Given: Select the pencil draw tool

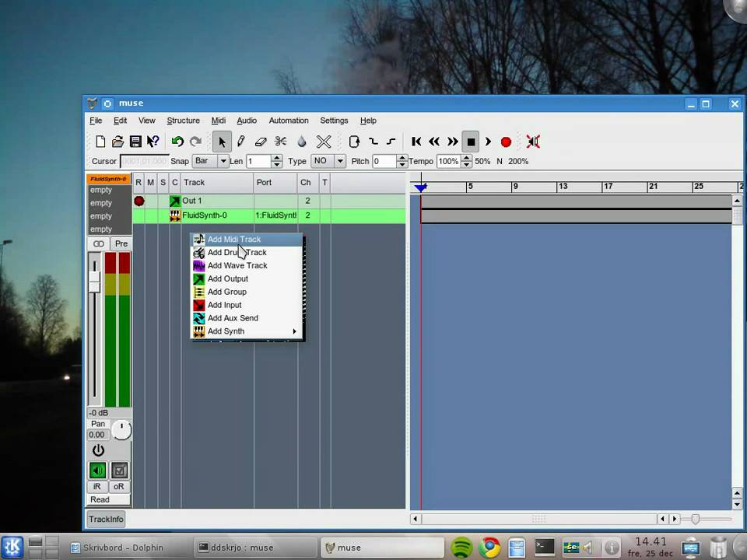Looking at the screenshot, I should click(240, 142).
